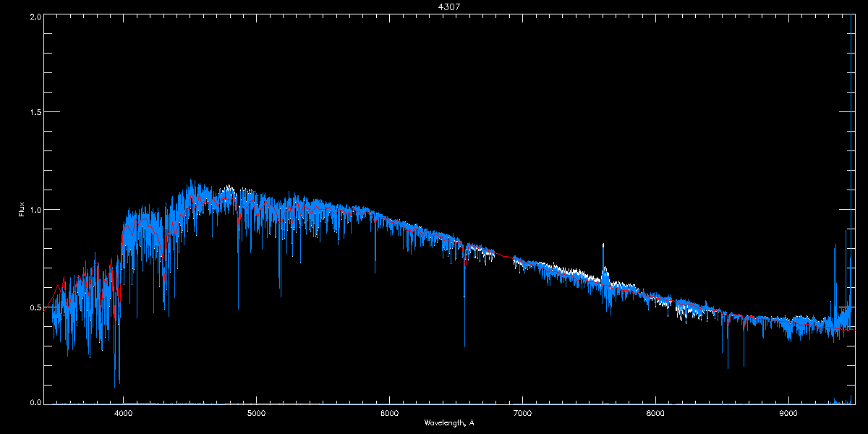Click the Wavelength, A axis label

pos(449,422)
